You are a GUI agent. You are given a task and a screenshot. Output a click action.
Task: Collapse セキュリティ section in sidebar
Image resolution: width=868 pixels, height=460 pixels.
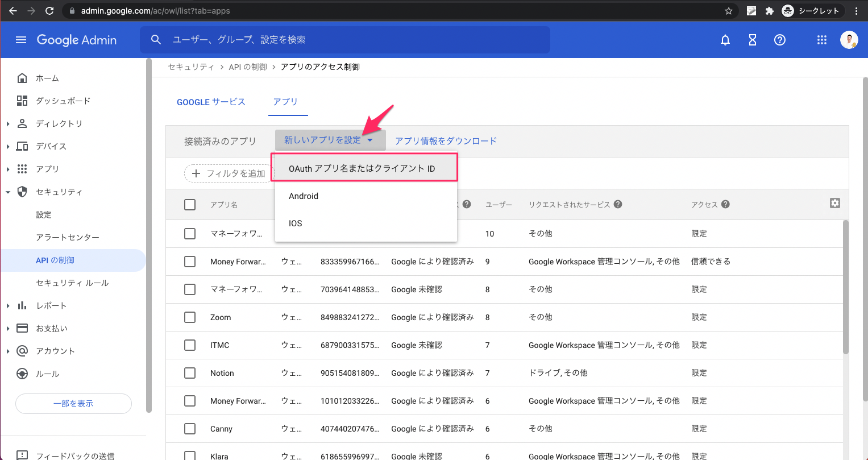(x=8, y=192)
